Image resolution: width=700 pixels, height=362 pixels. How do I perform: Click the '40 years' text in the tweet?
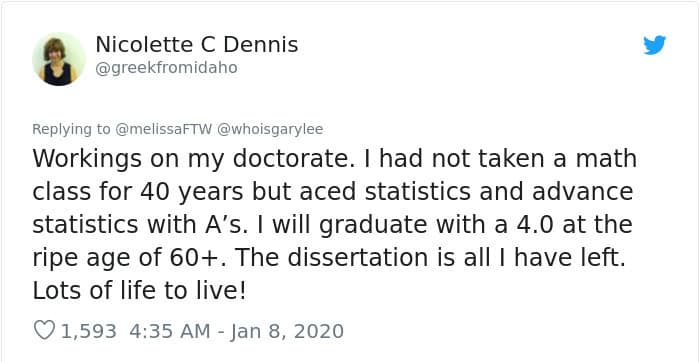[x=192, y=192]
